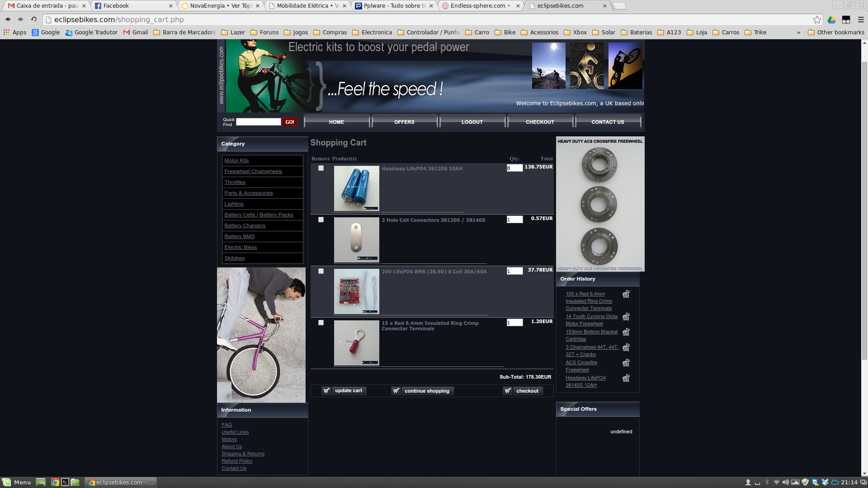This screenshot has width=868, height=488.
Task: Click the cart icon beside update cart
Action: (326, 391)
